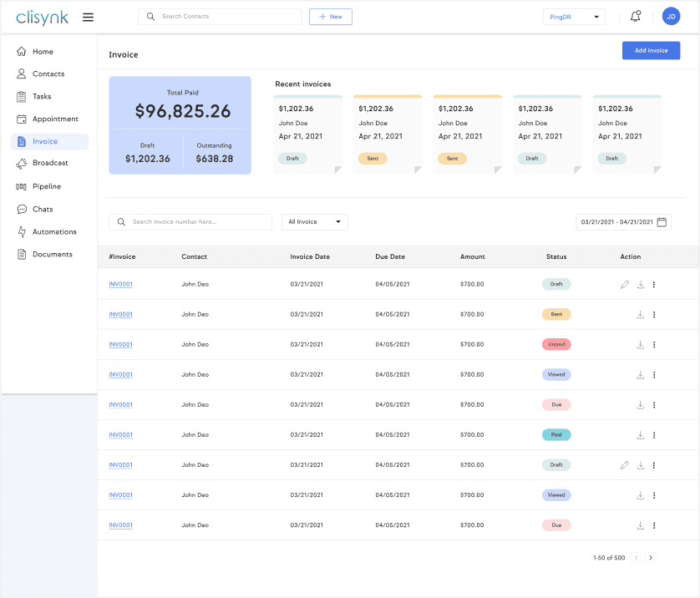Open the INV0001 link in the Sent row
This screenshot has height=598, width=700.
(x=120, y=315)
